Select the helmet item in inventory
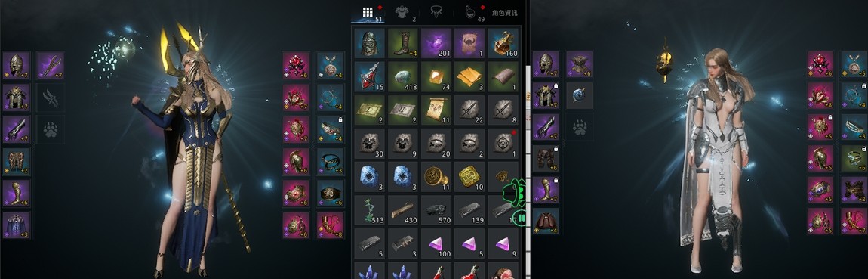 (369, 43)
